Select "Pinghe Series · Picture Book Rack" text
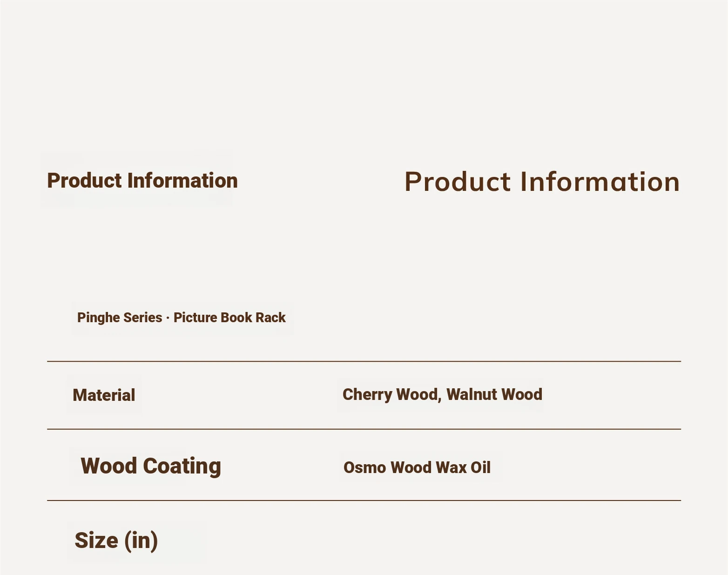This screenshot has height=575, width=728. (x=181, y=318)
